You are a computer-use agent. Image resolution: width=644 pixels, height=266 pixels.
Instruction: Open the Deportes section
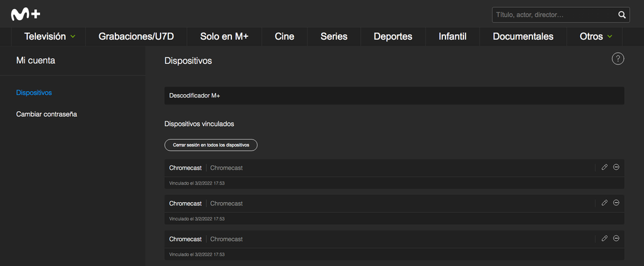coord(393,37)
